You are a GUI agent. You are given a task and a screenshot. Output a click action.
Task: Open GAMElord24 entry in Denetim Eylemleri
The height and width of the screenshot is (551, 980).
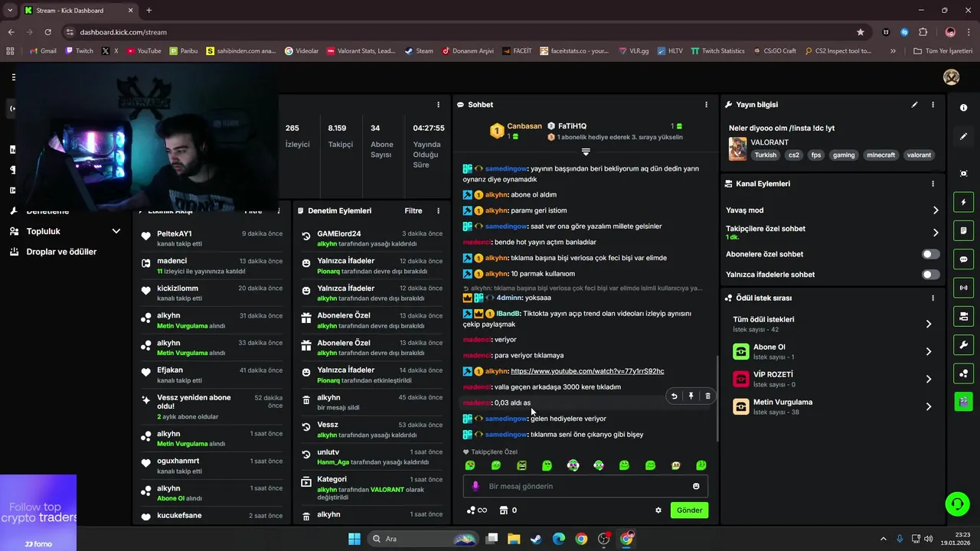(371, 238)
